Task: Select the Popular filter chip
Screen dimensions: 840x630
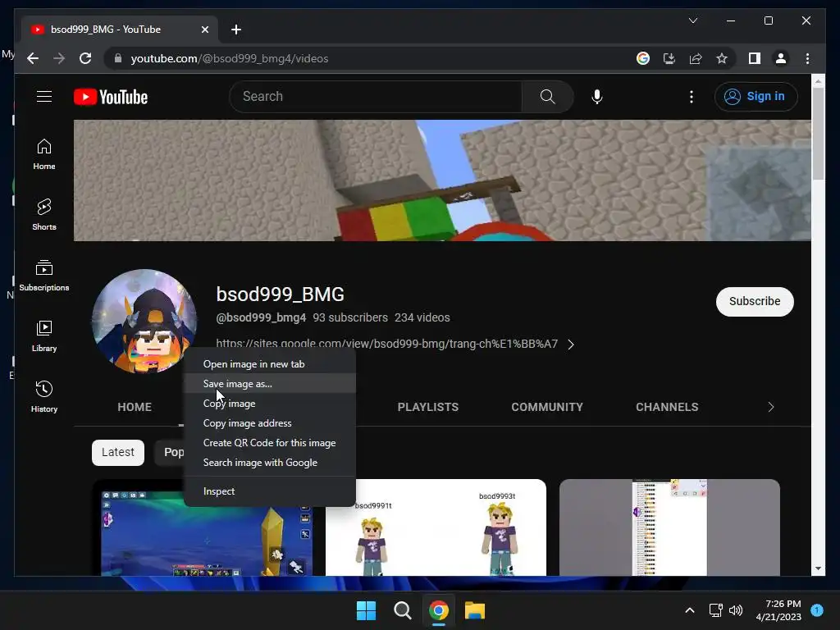Action: pos(171,453)
